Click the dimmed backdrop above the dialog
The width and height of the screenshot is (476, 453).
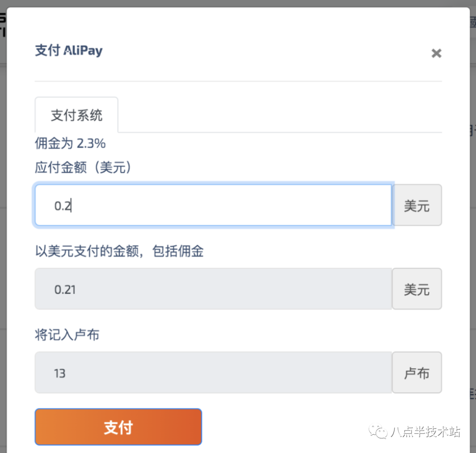238,4
